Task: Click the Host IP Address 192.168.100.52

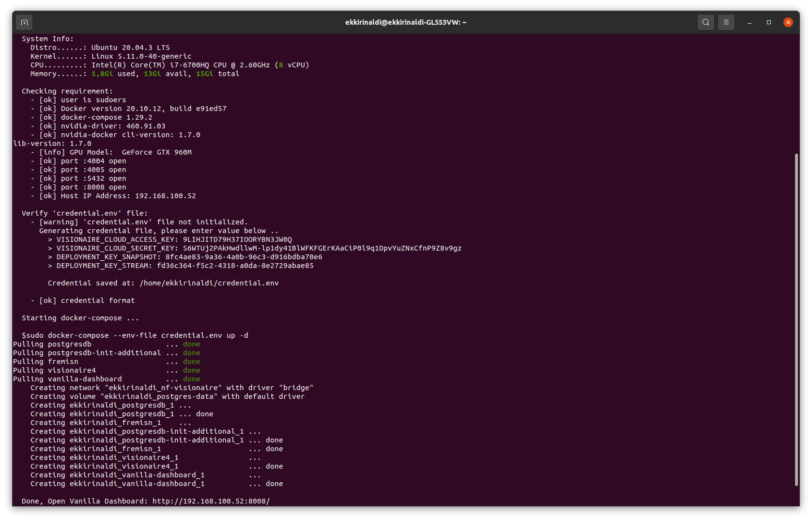Action: click(x=166, y=196)
